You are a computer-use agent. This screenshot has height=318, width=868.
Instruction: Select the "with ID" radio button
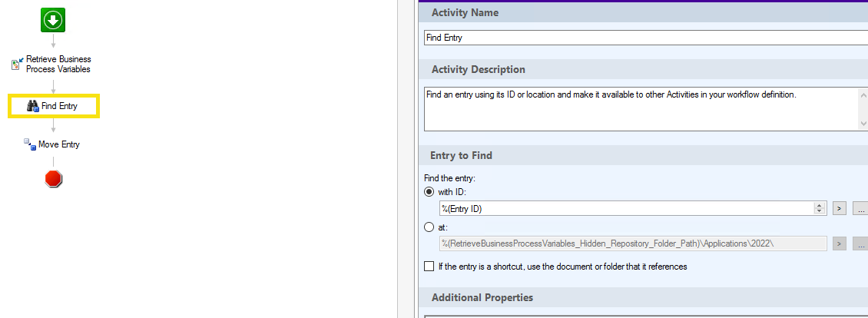(429, 192)
